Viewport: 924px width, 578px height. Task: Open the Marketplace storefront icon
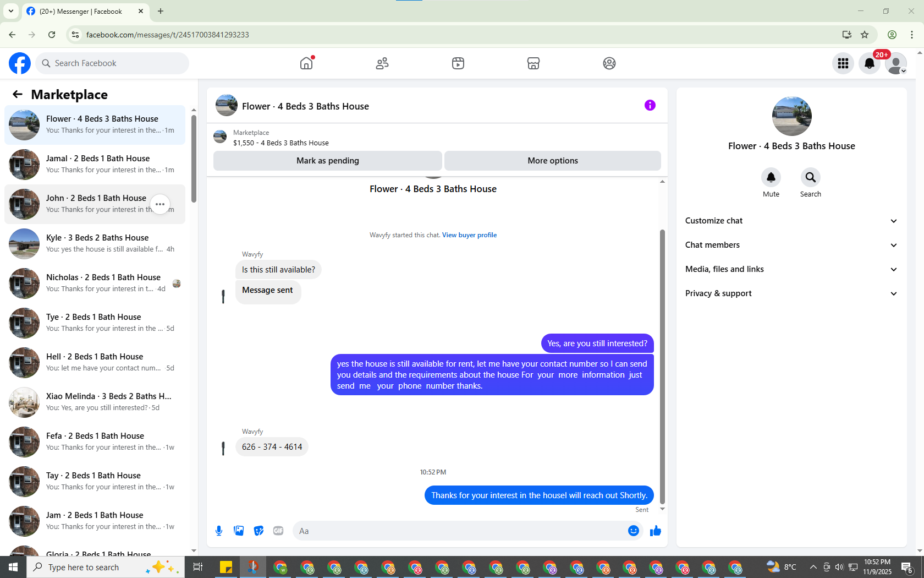(x=533, y=63)
